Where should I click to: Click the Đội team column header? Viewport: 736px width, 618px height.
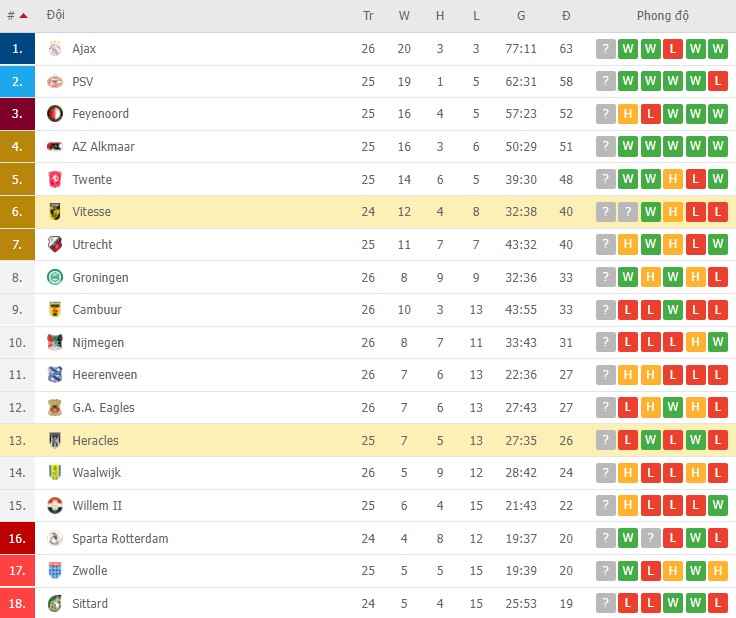56,16
